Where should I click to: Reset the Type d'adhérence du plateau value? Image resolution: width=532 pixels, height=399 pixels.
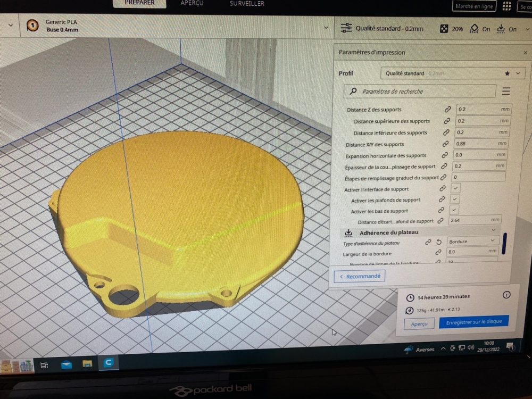point(439,242)
